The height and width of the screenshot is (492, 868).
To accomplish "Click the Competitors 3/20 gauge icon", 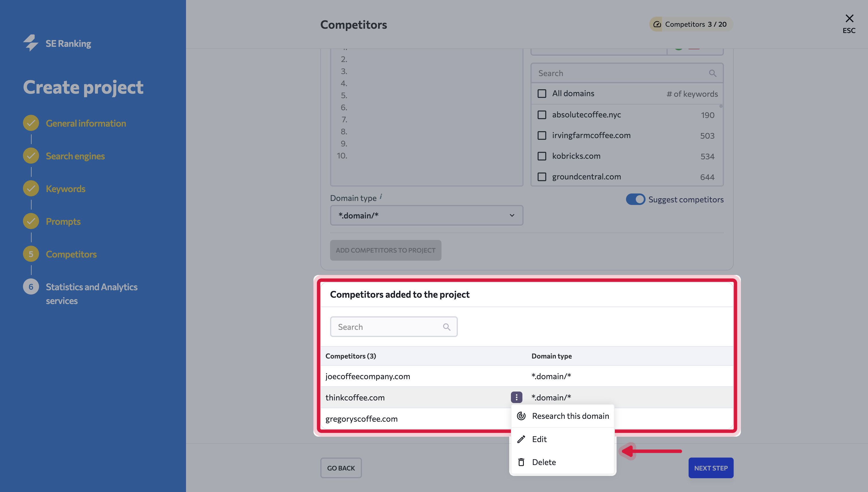I will [657, 24].
